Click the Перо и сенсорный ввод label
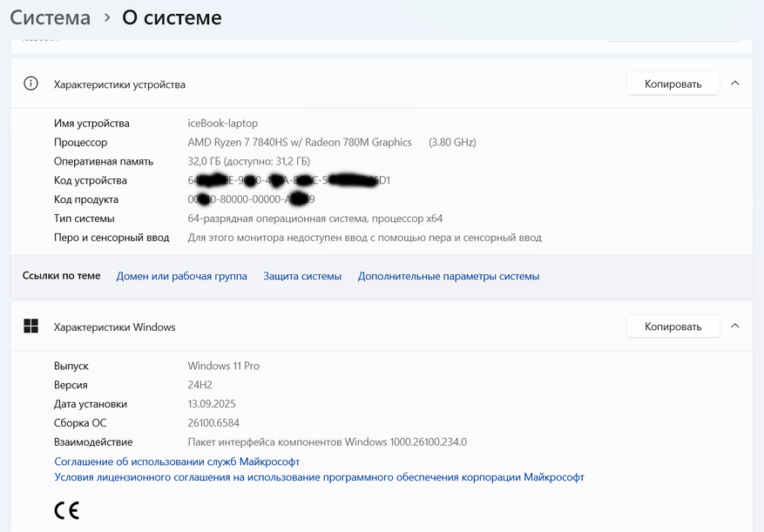The width and height of the screenshot is (764, 532). coord(112,238)
